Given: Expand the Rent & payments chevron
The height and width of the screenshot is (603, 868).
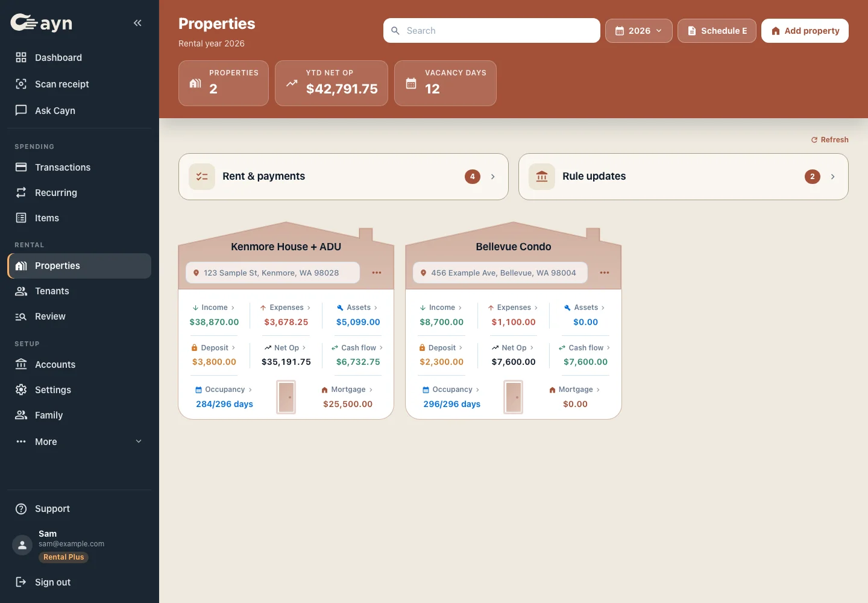Looking at the screenshot, I should click(492, 177).
